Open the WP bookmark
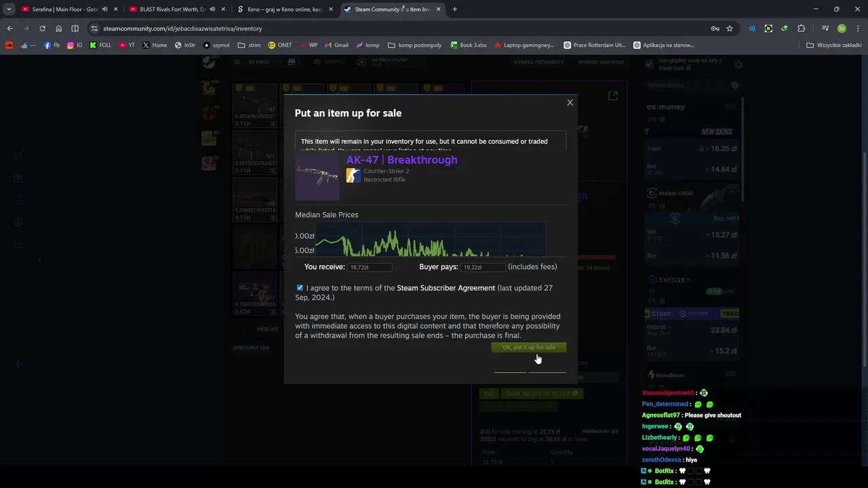 (308, 45)
